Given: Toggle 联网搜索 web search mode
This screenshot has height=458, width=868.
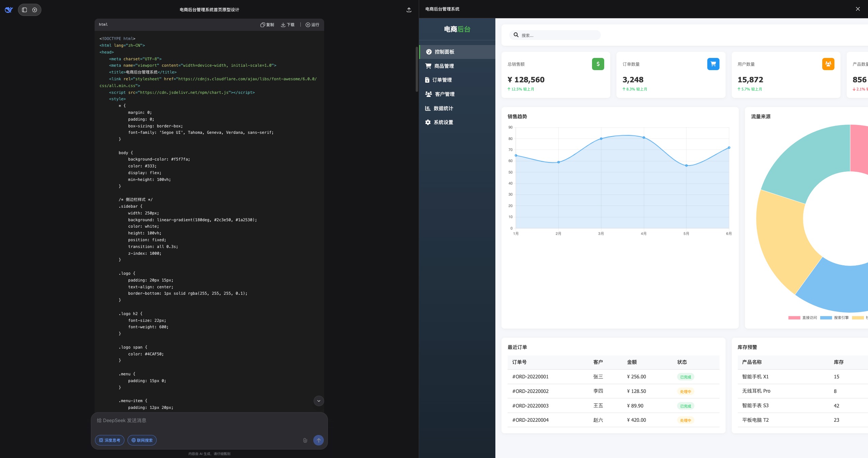Looking at the screenshot, I should point(142,440).
